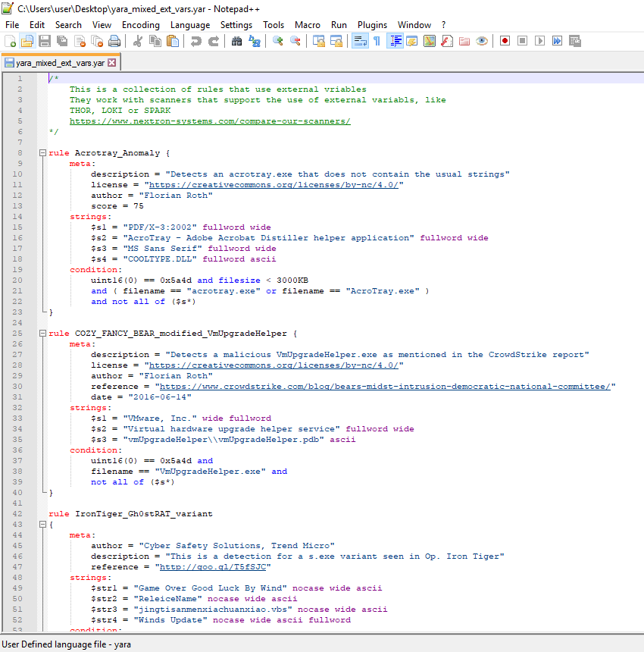The height and width of the screenshot is (652, 644).
Task: Click the Save All toolbar icon
Action: point(62,41)
